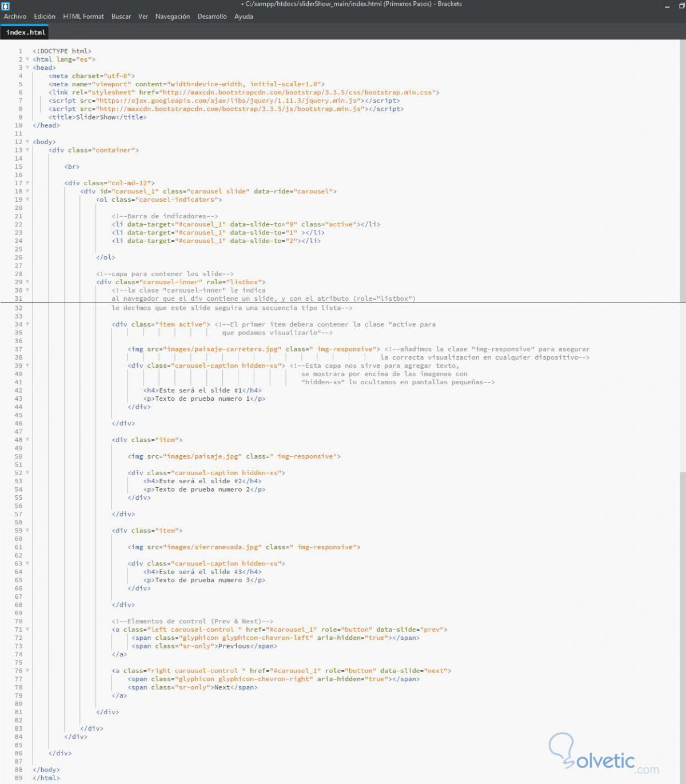Click the sr-only Next span text
Image resolution: width=686 pixels, height=784 pixels.
point(193,687)
